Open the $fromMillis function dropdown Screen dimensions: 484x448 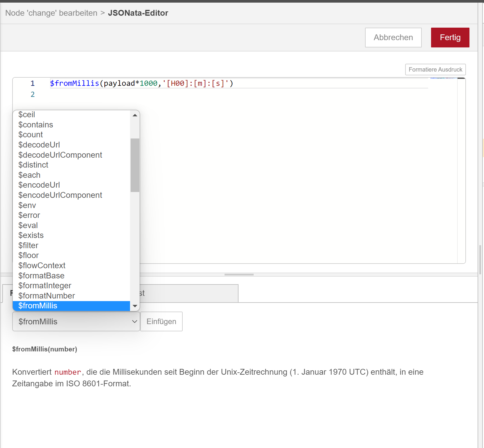tap(76, 321)
